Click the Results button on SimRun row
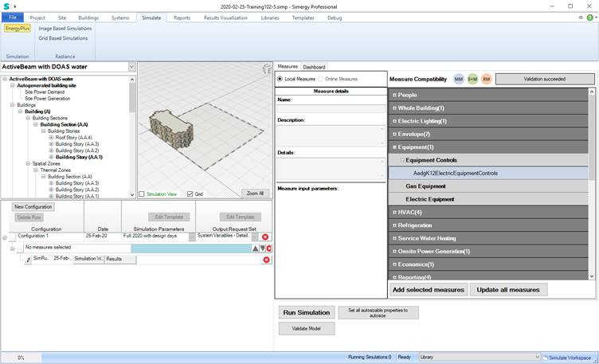The height and width of the screenshot is (364, 599). click(120, 259)
